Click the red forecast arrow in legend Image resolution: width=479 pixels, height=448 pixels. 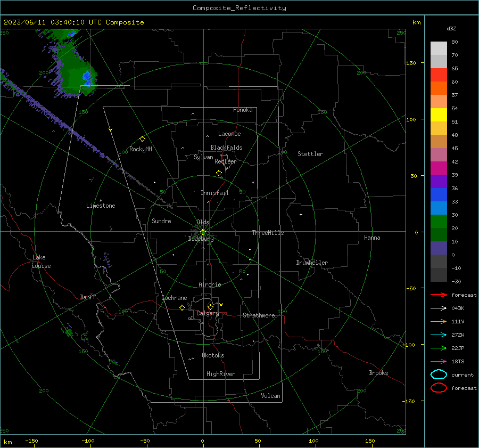(x=439, y=295)
